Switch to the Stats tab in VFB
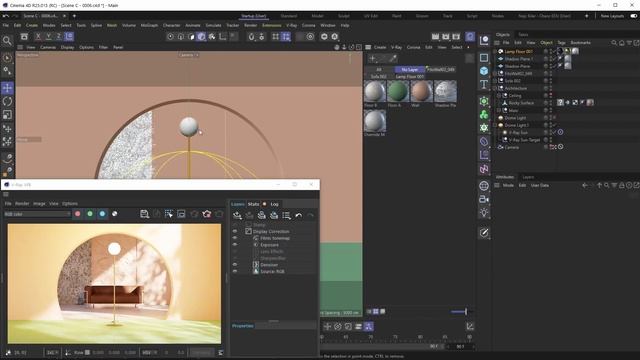 coord(253,204)
